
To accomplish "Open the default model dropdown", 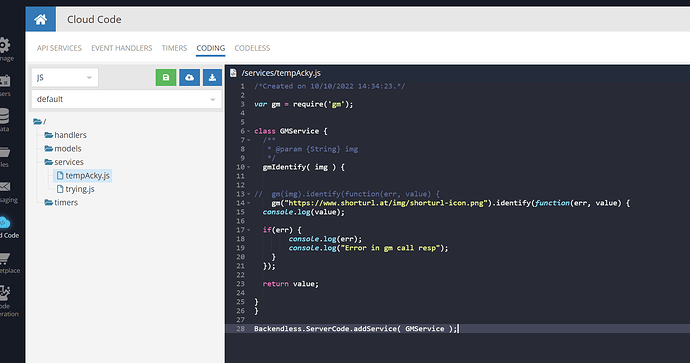I will click(x=126, y=99).
